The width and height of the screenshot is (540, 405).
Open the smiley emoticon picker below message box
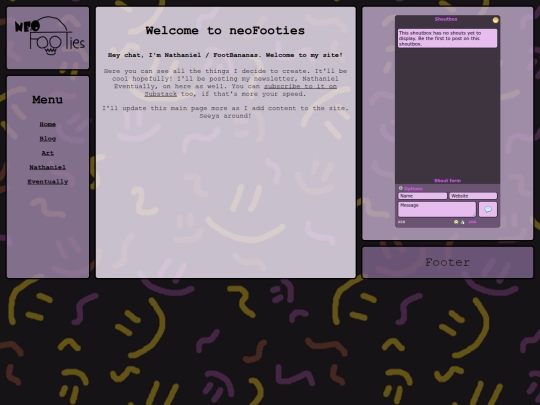(x=456, y=222)
